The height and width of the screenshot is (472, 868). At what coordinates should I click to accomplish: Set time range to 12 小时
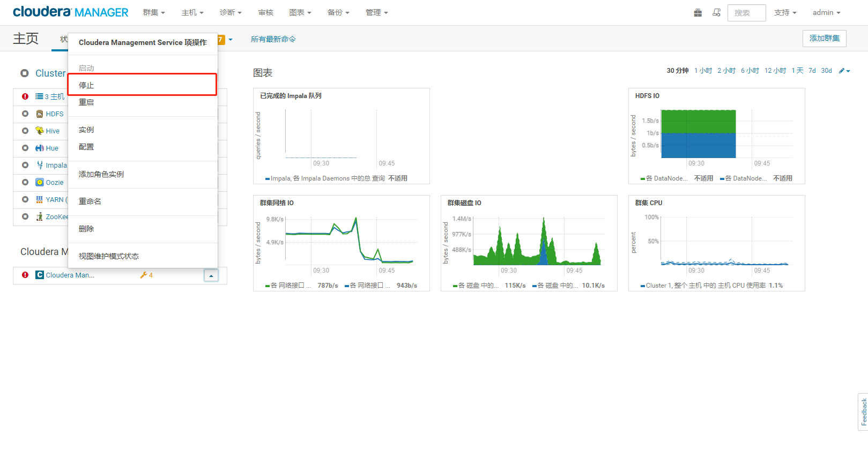[x=775, y=71]
